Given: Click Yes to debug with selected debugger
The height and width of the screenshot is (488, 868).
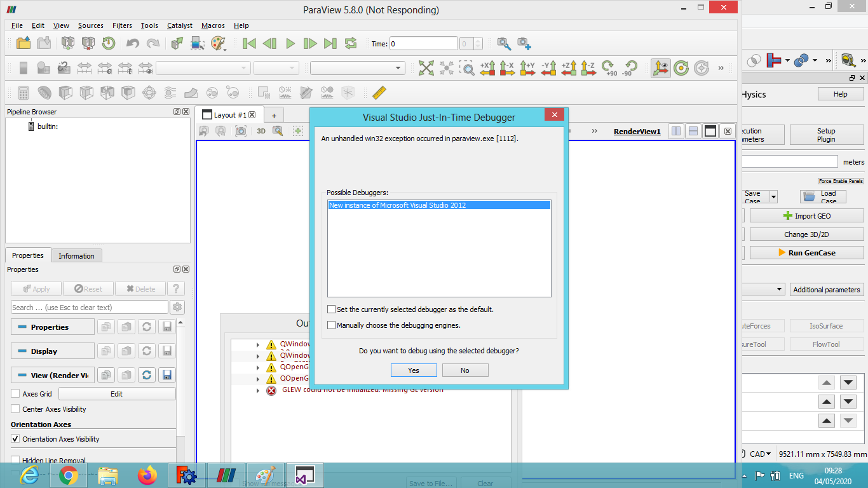Looking at the screenshot, I should [414, 370].
